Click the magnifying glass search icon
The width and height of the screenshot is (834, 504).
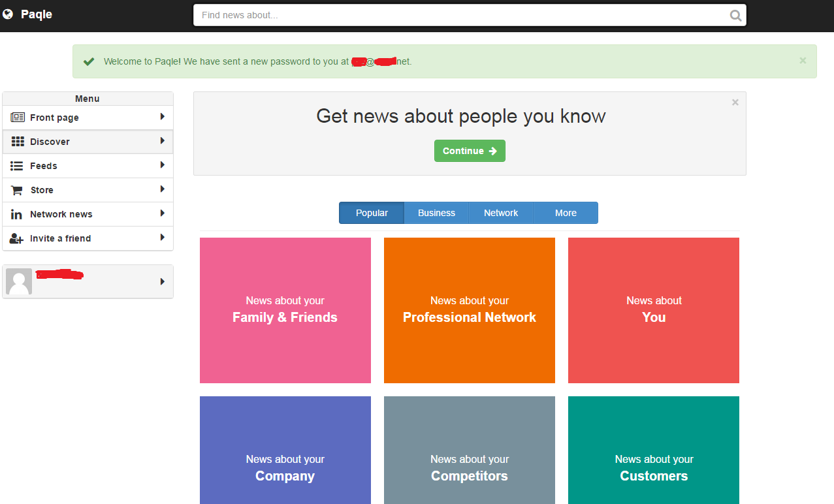tap(735, 16)
